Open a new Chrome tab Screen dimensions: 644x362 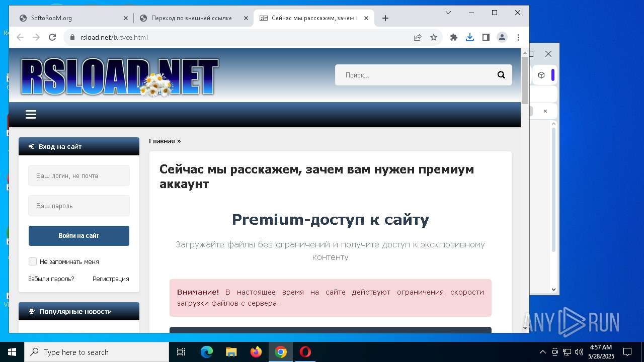point(385,18)
